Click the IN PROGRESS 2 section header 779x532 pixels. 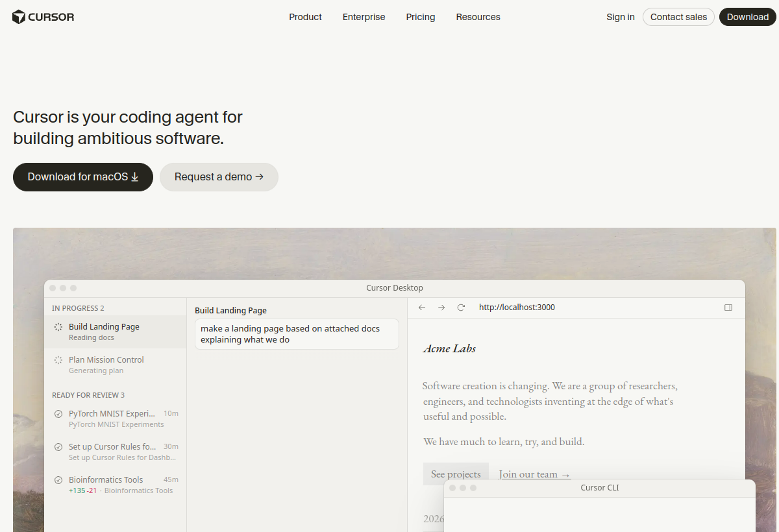click(78, 308)
